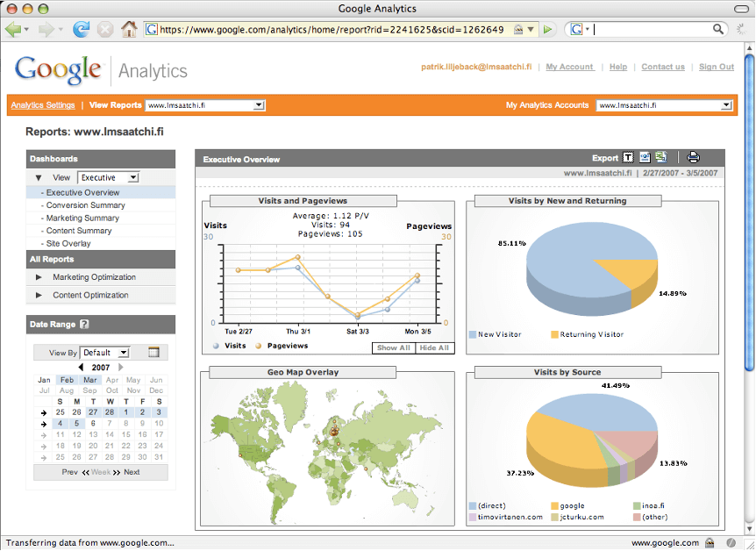This screenshot has height=551, width=756.
Task: Go to next year arrow by 2007
Action: pos(120,368)
